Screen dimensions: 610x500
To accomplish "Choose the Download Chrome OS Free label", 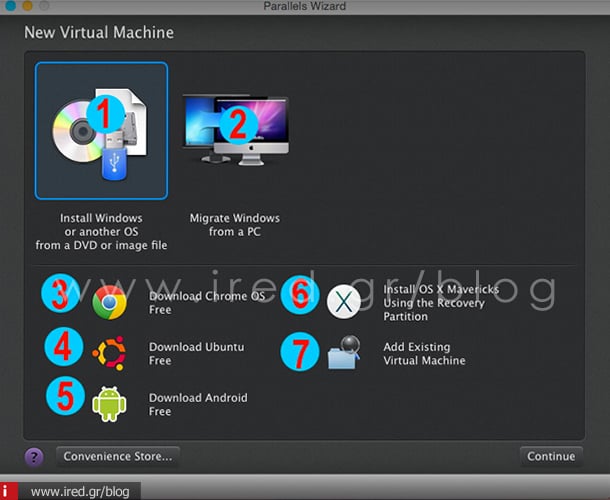I will [207, 303].
